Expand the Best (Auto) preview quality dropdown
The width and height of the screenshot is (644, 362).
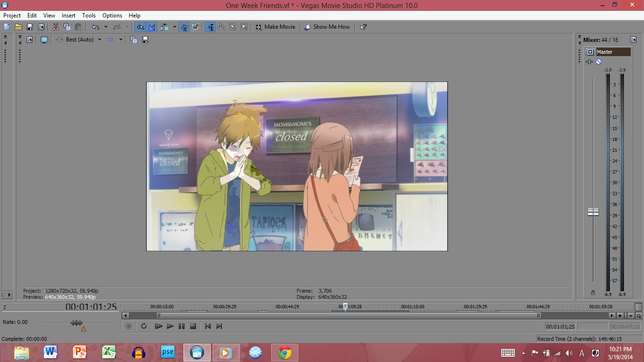coord(99,40)
